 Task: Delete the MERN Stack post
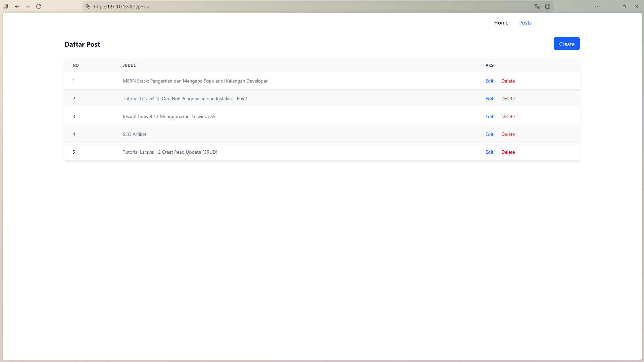pyautogui.click(x=508, y=81)
